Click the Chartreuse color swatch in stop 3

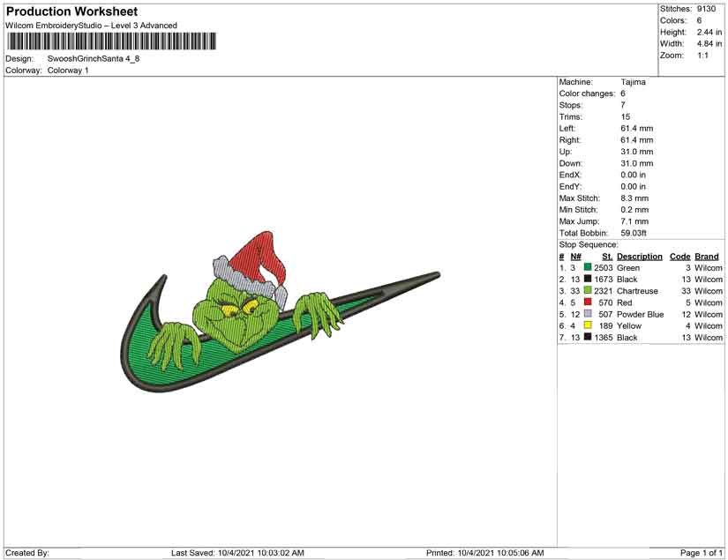[x=588, y=290]
